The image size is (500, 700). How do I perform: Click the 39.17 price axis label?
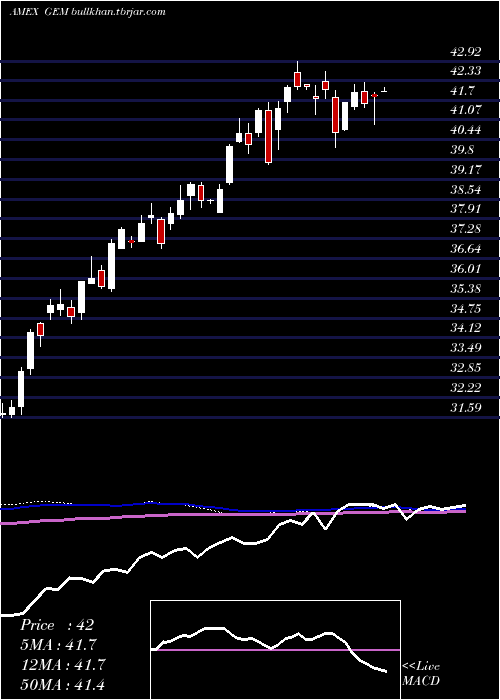466,170
